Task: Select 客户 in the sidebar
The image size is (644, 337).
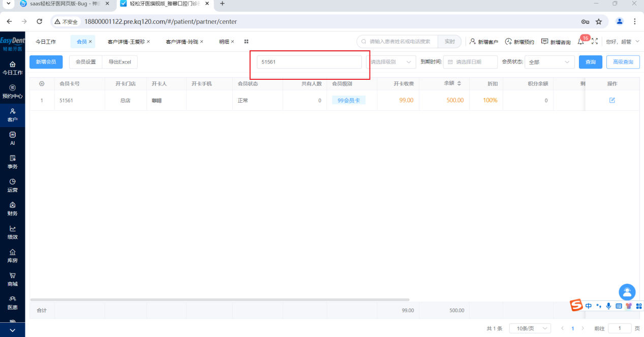Action: point(12,115)
